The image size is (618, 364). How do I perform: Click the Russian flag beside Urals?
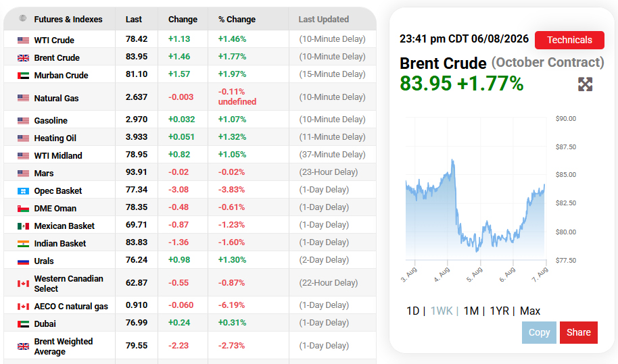(23, 261)
